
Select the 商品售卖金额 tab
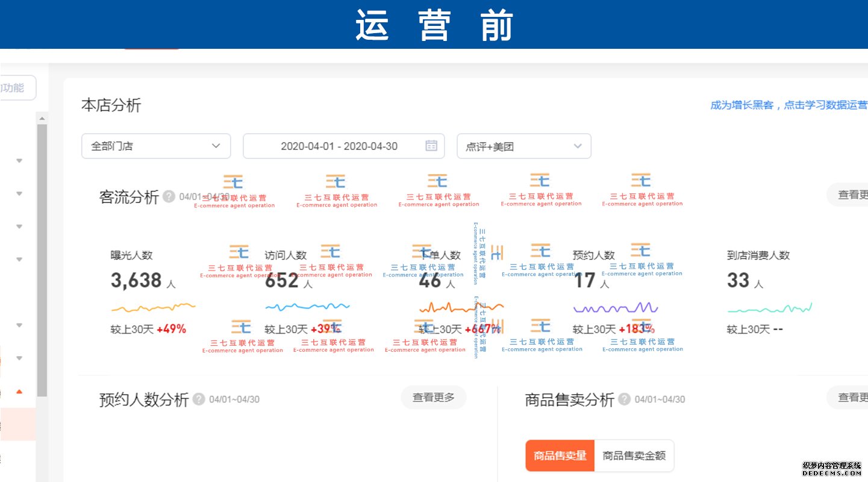(x=634, y=455)
